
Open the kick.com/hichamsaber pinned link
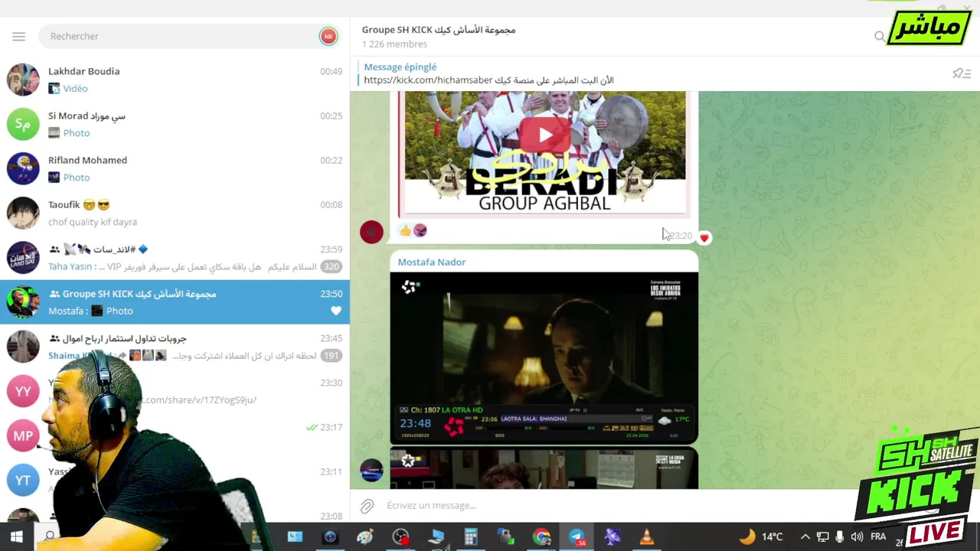tap(429, 80)
